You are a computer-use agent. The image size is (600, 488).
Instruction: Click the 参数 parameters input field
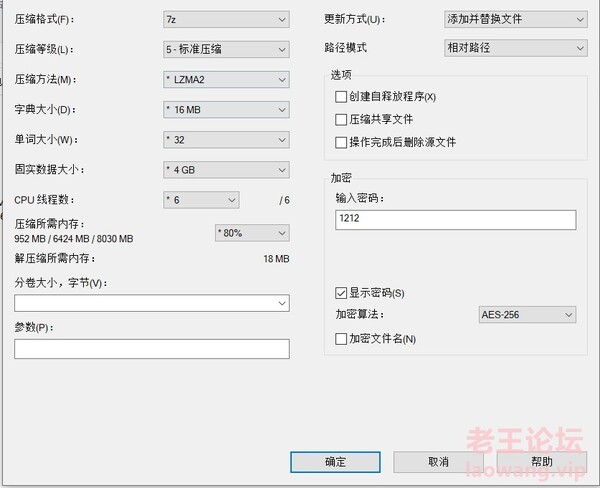[152, 349]
